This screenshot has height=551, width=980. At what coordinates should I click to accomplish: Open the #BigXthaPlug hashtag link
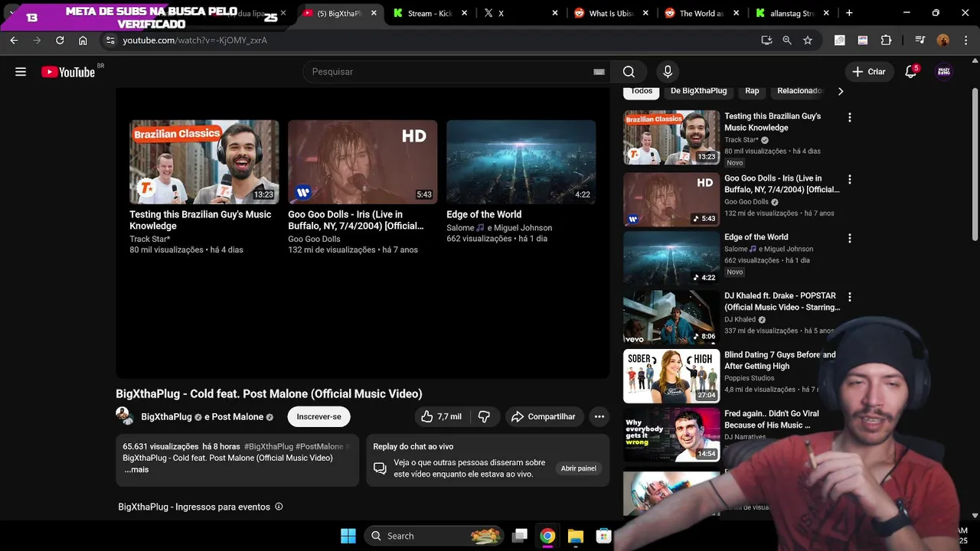click(x=268, y=446)
